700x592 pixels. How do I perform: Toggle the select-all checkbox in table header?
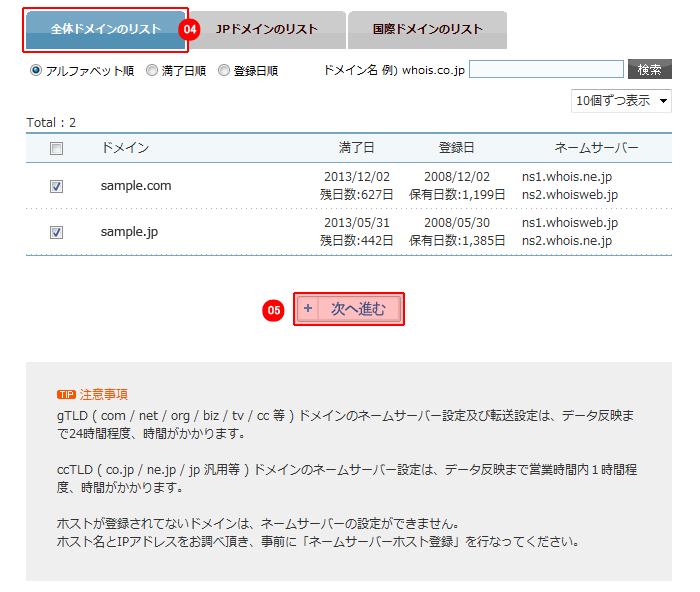(x=57, y=149)
